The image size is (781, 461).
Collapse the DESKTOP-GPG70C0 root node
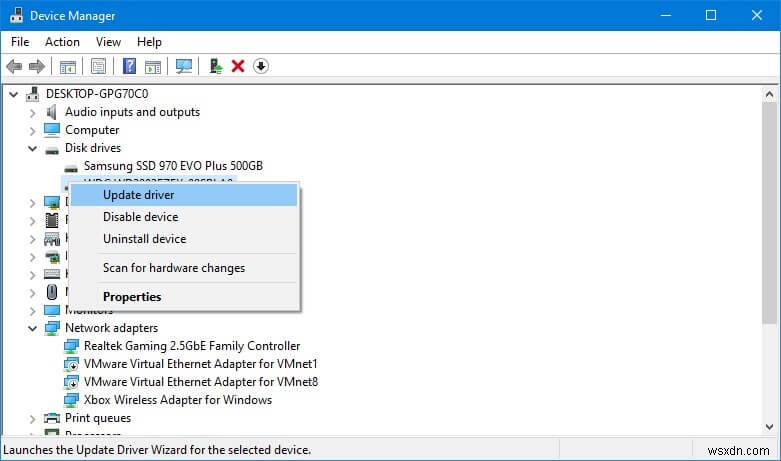(14, 94)
